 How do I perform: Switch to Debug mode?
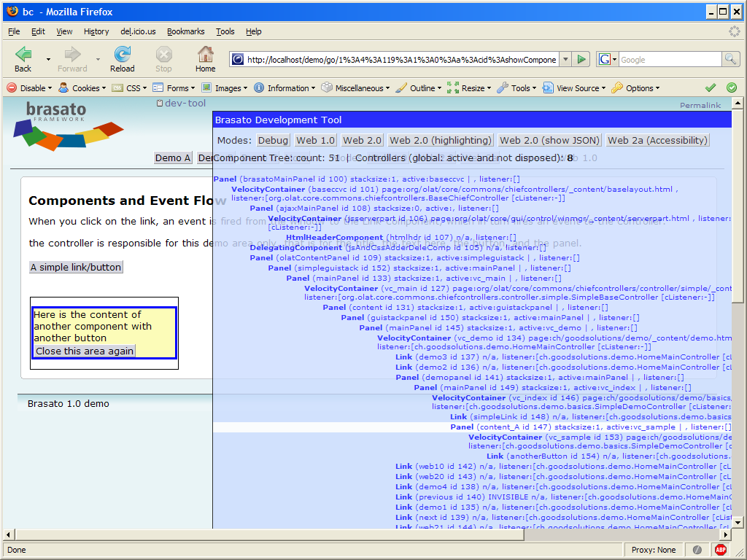pos(273,140)
